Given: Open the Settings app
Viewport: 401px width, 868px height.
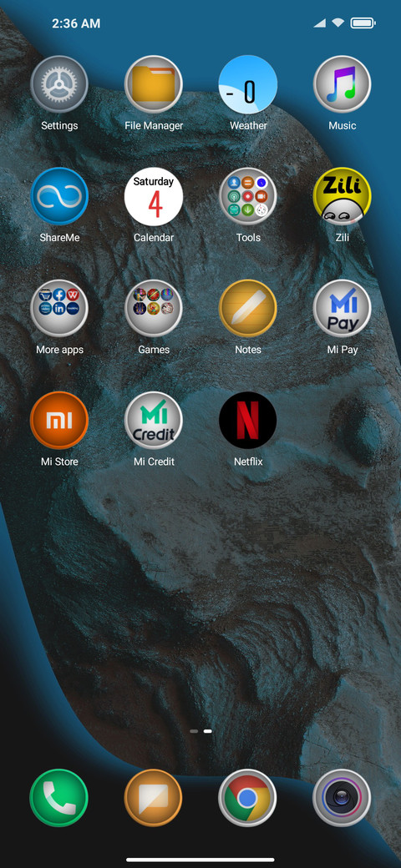Looking at the screenshot, I should pos(59,84).
